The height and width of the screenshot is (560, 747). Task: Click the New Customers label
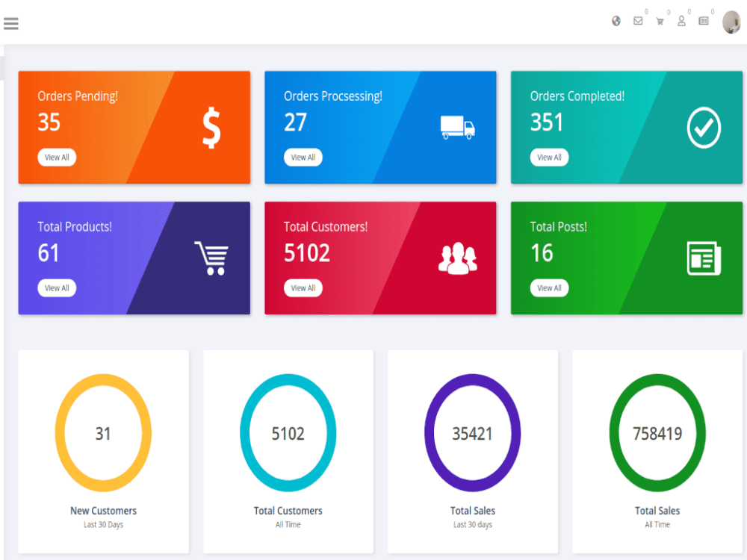coord(103,511)
